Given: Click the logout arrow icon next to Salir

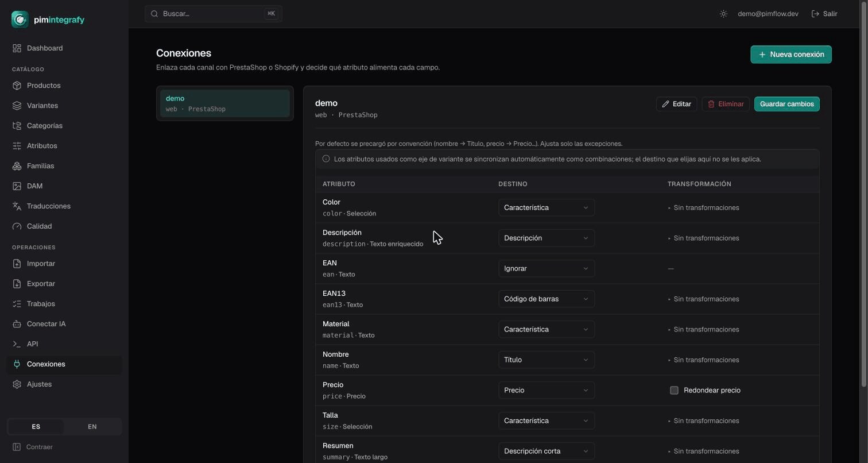Looking at the screenshot, I should tap(815, 14).
